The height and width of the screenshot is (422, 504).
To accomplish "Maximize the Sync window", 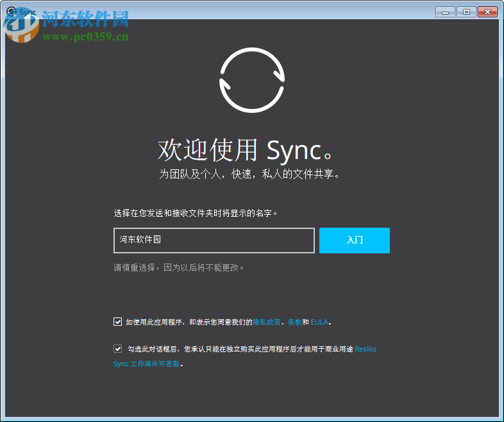I will click(466, 12).
